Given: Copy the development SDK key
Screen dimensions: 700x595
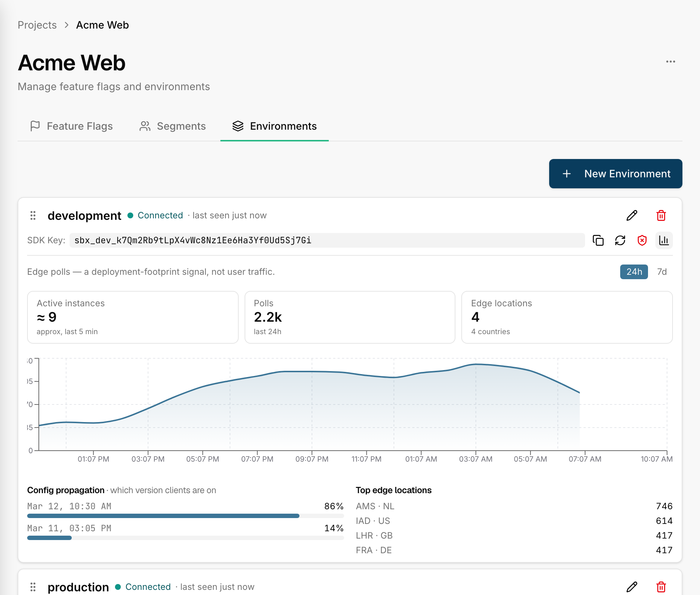Looking at the screenshot, I should coord(598,240).
